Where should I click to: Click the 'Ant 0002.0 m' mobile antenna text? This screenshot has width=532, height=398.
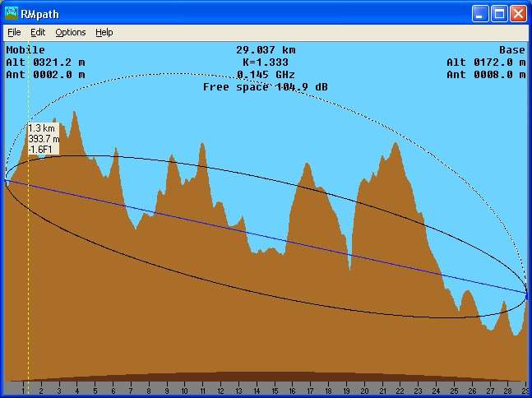45,75
